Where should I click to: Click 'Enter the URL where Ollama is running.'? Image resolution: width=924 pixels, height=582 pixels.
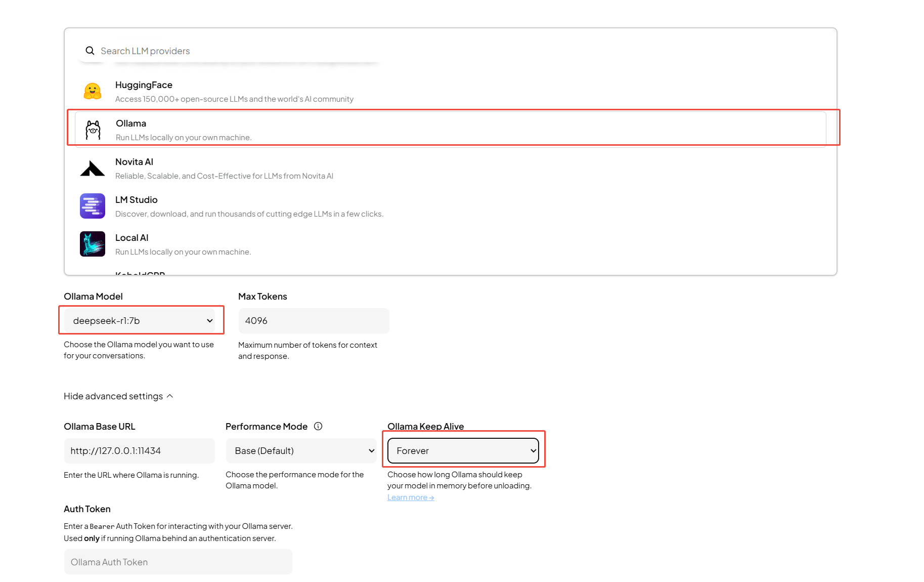(x=131, y=475)
